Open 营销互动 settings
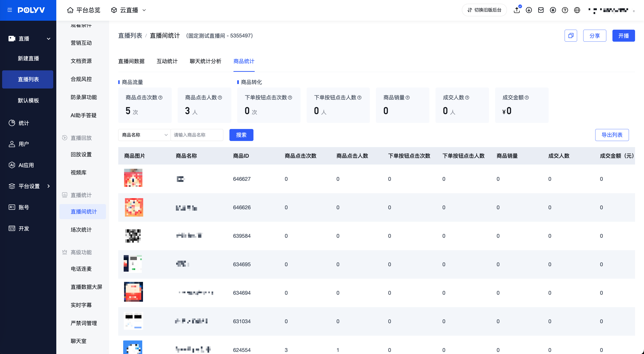Viewport: 644px width, 354px height. [81, 43]
